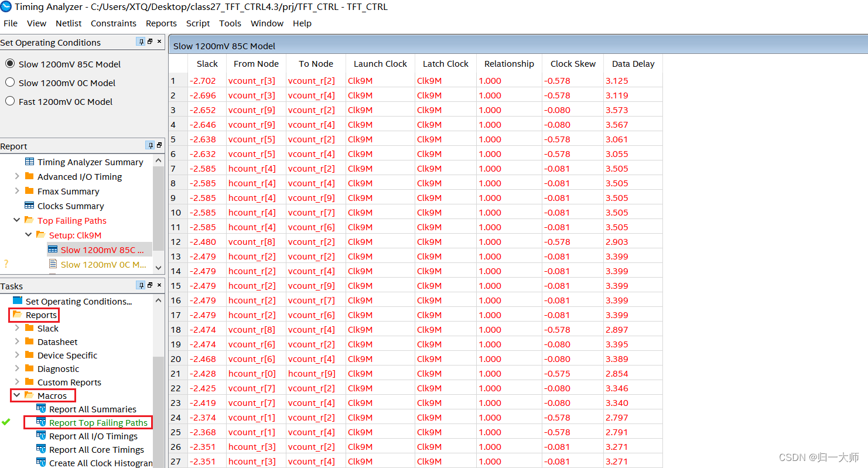
Task: Float the Tasks panel window
Action: tap(150, 285)
